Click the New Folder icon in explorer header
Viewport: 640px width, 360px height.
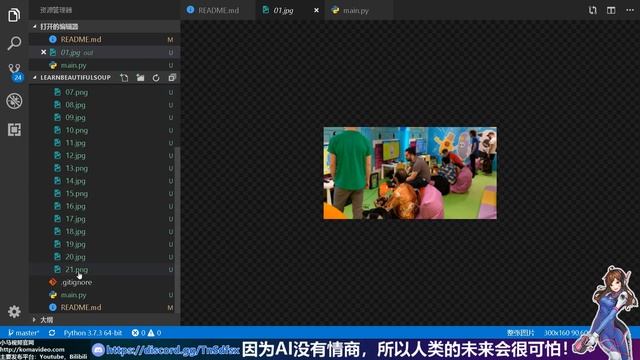point(140,78)
